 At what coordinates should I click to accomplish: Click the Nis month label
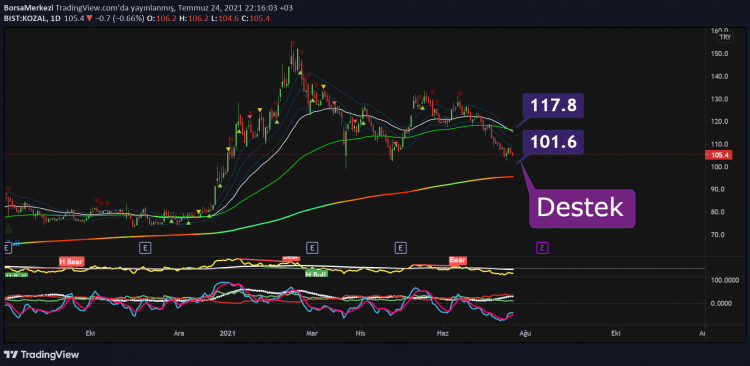(361, 333)
